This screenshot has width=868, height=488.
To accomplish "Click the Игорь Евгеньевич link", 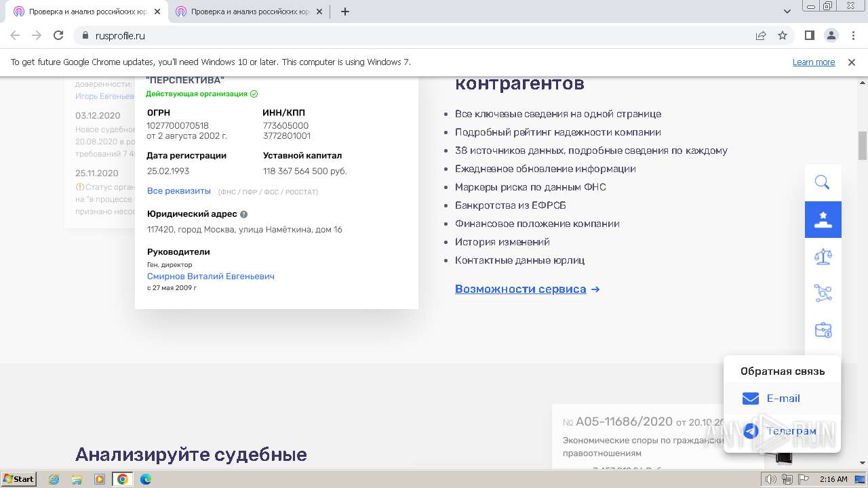I will click(x=105, y=96).
